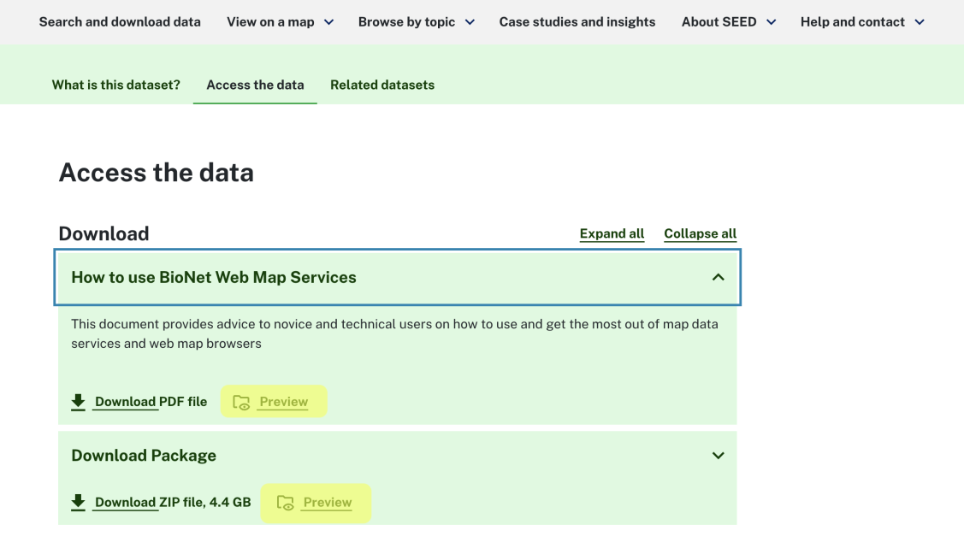Open Case studies and insights page
The height and width of the screenshot is (560, 964).
tap(577, 22)
